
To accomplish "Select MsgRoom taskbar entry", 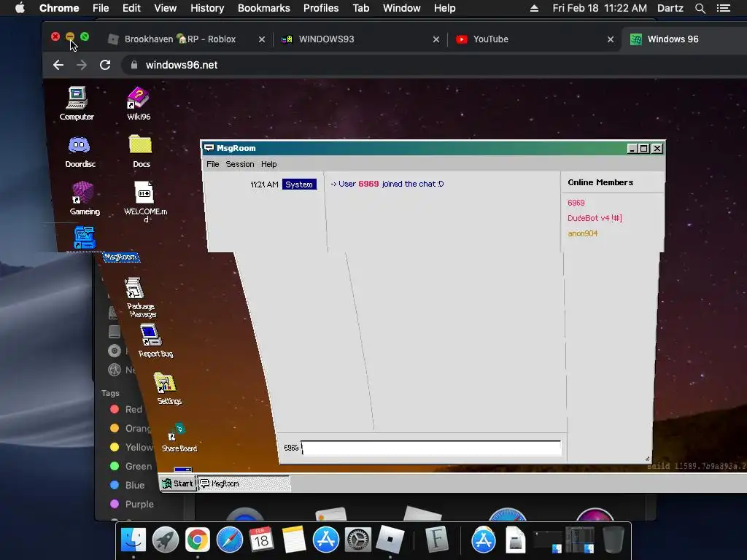I will [x=244, y=483].
